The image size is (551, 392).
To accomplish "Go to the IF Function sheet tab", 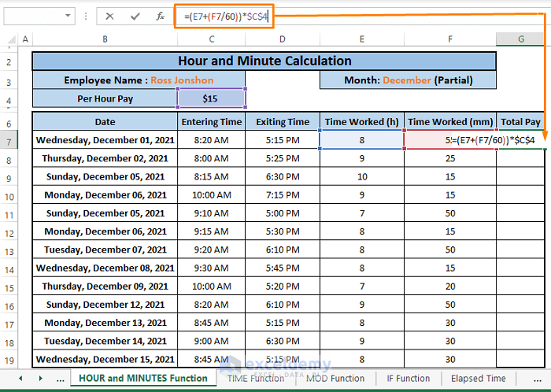I will point(409,379).
